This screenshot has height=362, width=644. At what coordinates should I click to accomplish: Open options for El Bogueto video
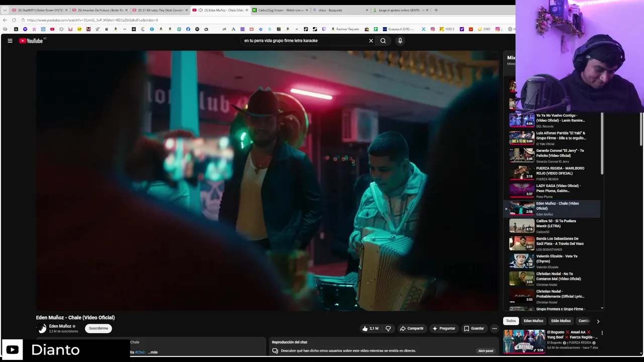[x=602, y=333]
